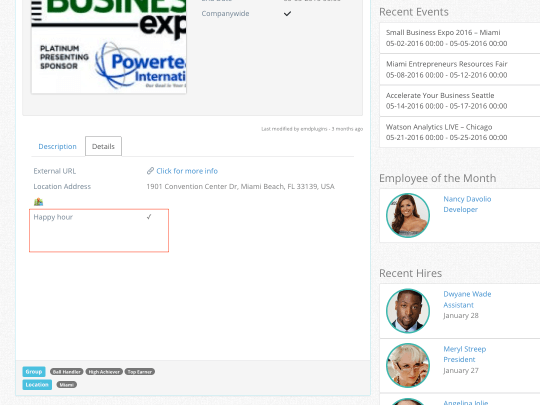The width and height of the screenshot is (540, 405).
Task: Open the Click for more info link
Action: (x=187, y=171)
